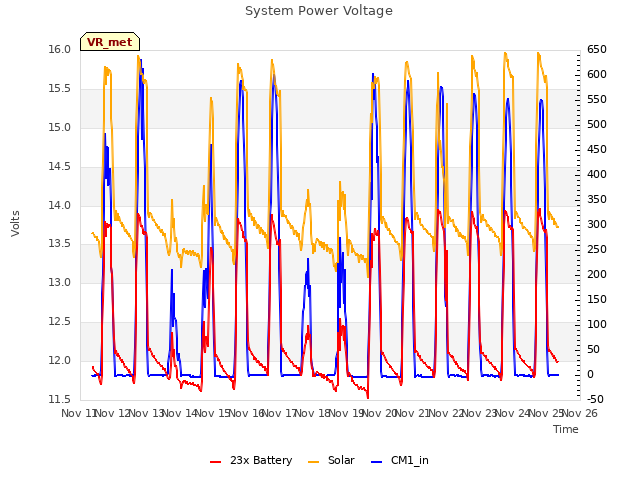640x480 pixels.
Task: Click the 13.0 left axis tick label
Action: [59, 282]
